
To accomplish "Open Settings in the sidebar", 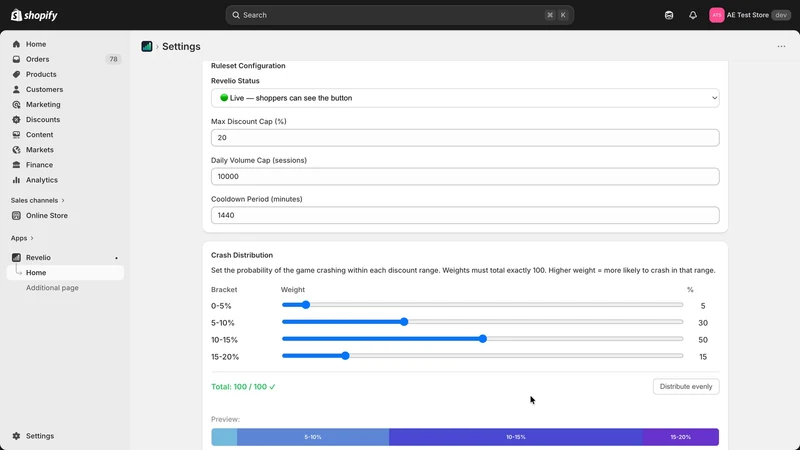I will 40,436.
